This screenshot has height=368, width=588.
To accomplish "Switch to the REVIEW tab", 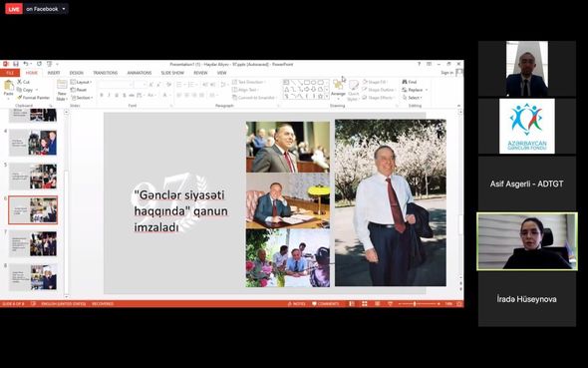I will click(200, 73).
